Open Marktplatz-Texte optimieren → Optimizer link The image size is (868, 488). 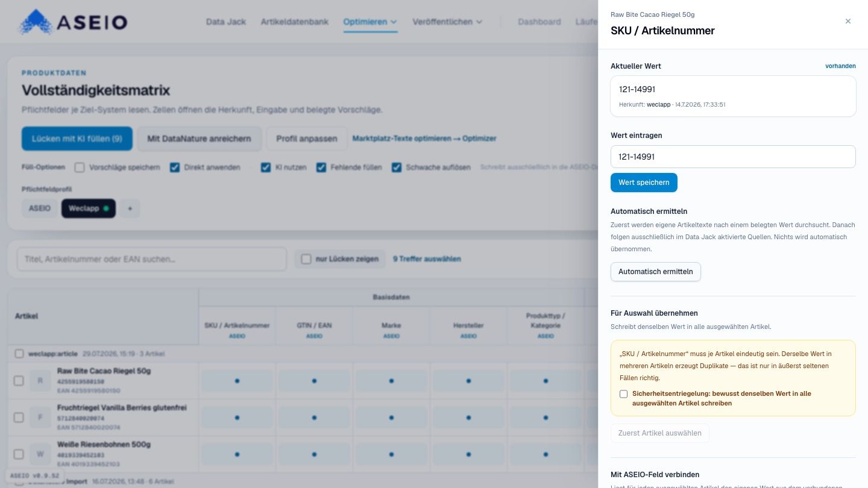pos(424,139)
